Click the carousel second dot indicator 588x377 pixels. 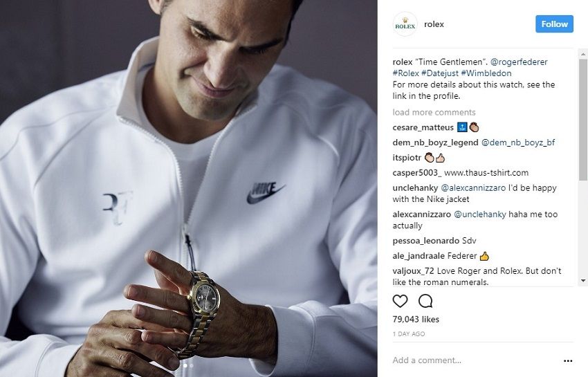click(x=191, y=365)
